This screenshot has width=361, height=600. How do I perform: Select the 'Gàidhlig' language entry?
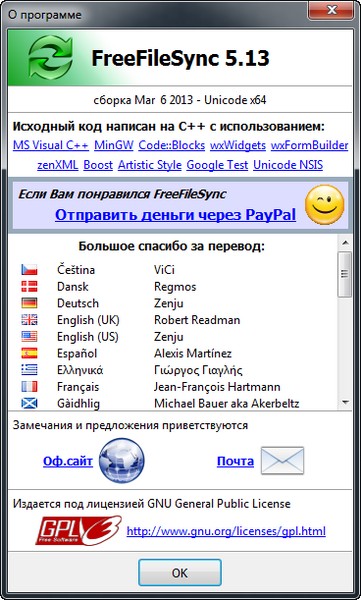coord(78,403)
